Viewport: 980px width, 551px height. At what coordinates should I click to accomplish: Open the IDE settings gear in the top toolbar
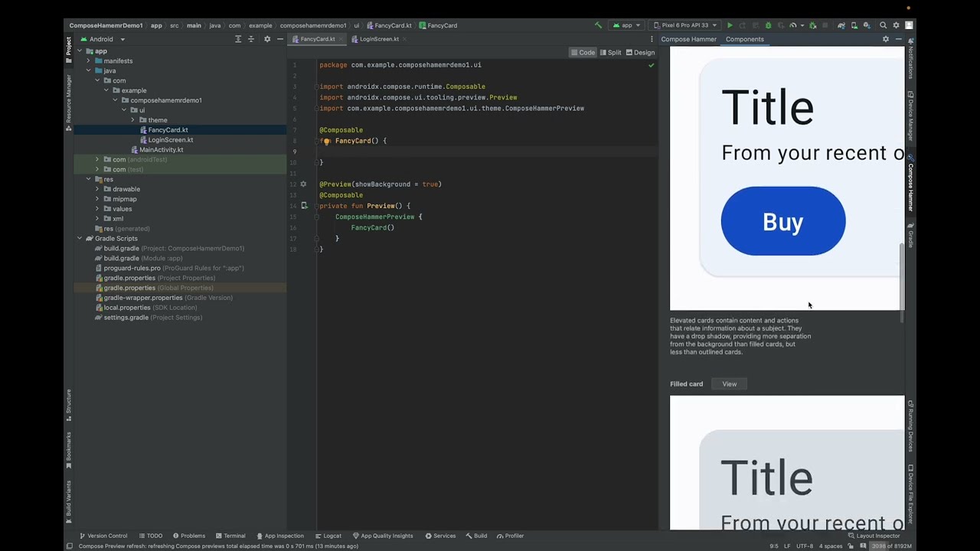896,25
